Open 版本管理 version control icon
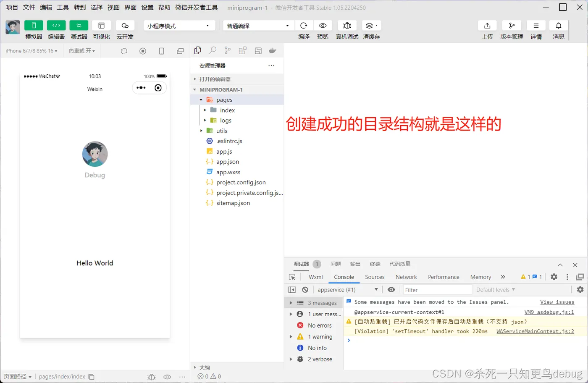 tap(512, 26)
